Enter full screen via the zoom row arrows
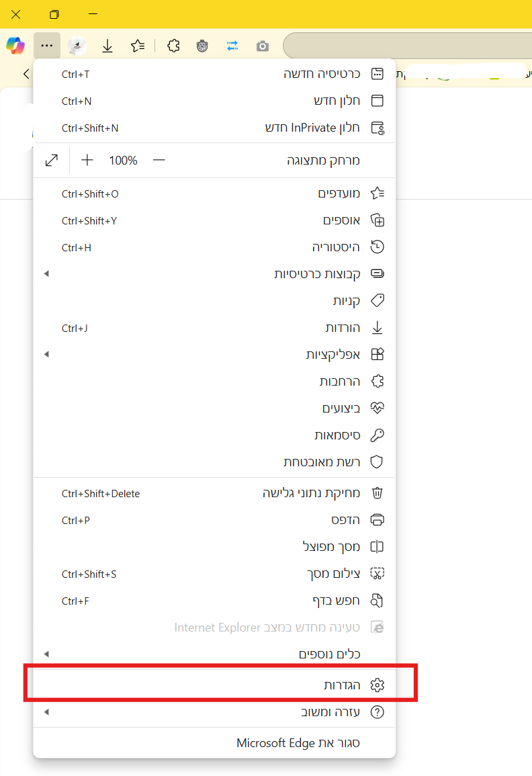 [52, 161]
